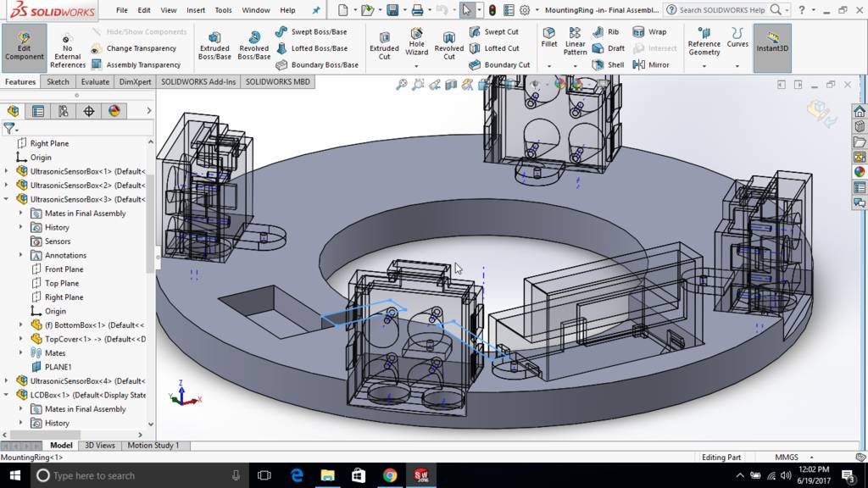Choose Swept Cut
The image size is (868, 488).
[x=494, y=32]
